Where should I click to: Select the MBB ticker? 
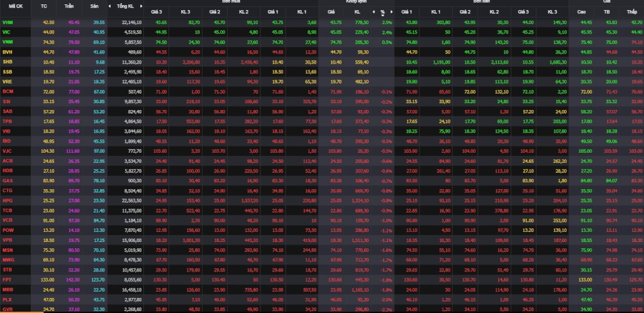pyautogui.click(x=8, y=289)
